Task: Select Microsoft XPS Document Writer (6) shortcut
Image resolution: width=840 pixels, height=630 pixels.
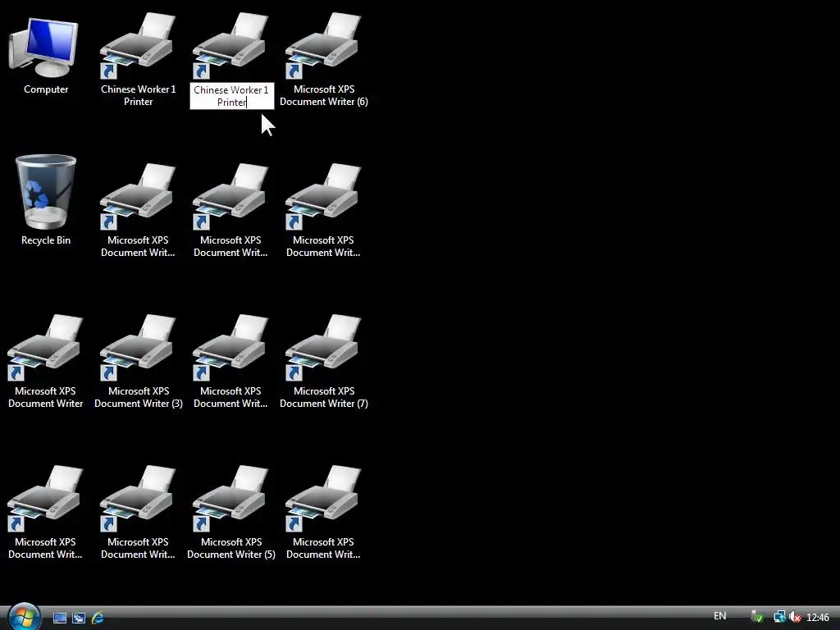Action: tap(323, 60)
